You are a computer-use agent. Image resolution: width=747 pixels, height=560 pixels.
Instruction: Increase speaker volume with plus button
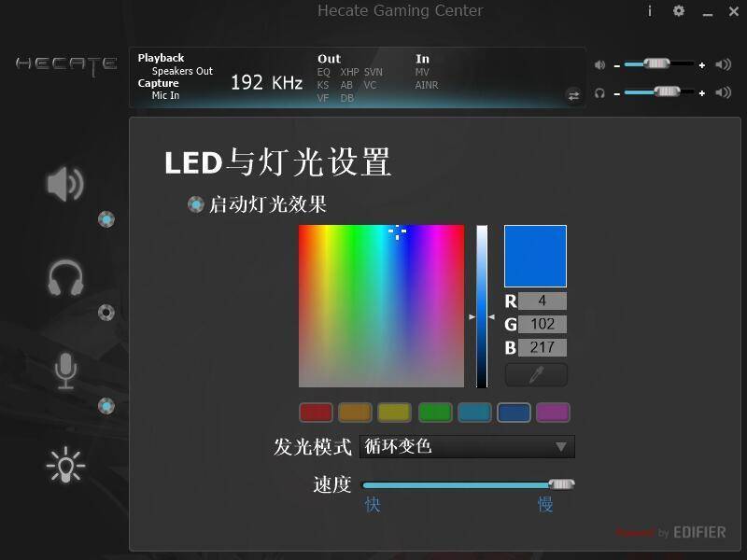pyautogui.click(x=702, y=65)
